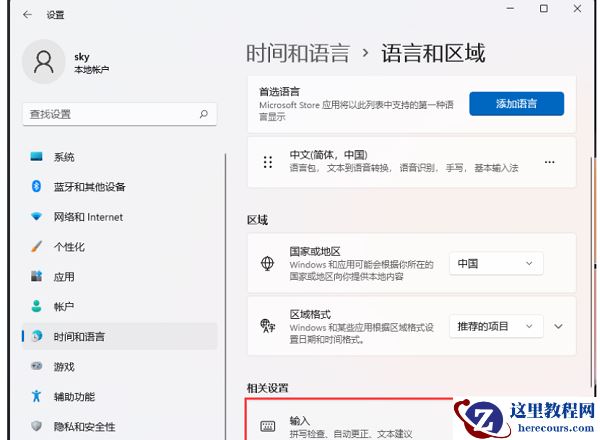
Task: Click the 国家或地区 globe icon
Action: [267, 263]
